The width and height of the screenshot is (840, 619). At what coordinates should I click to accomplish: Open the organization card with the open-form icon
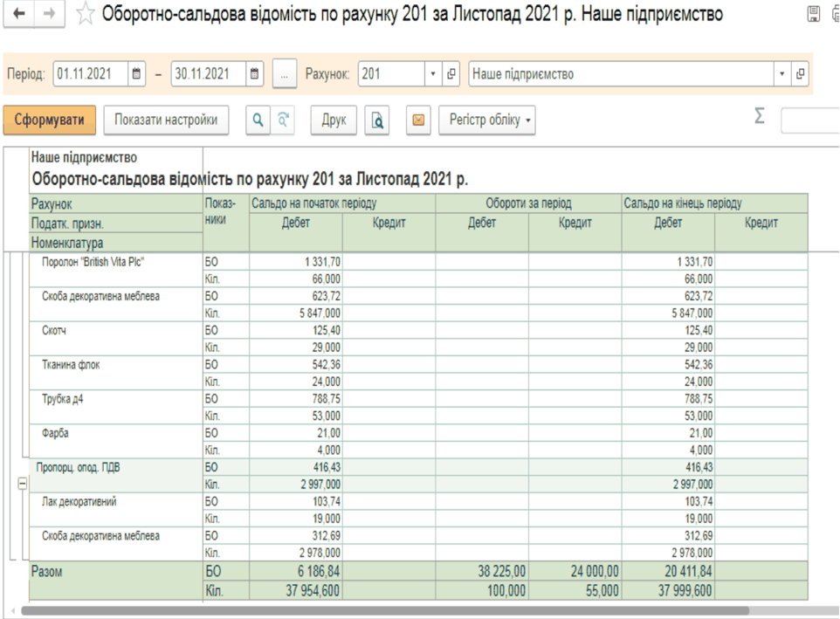tap(801, 74)
